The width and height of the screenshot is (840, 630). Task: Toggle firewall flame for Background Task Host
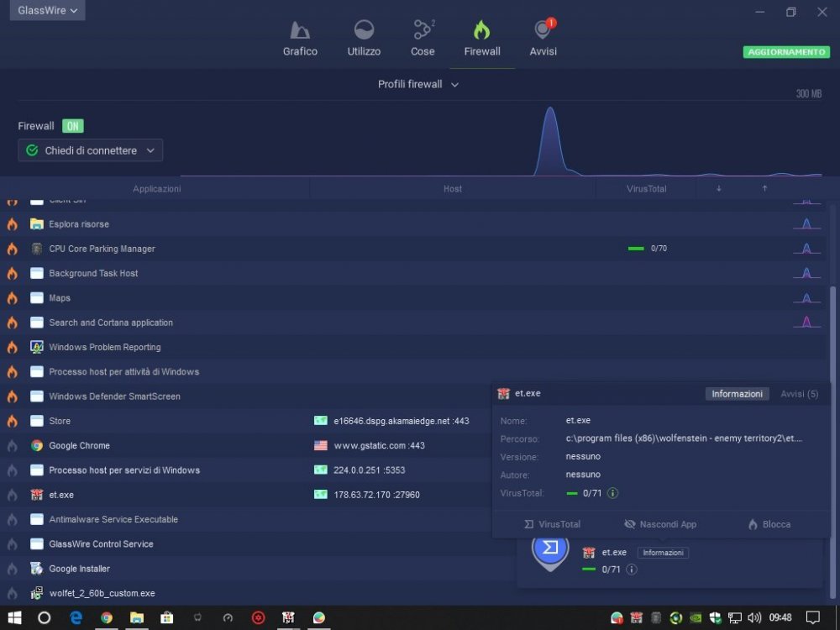point(13,273)
